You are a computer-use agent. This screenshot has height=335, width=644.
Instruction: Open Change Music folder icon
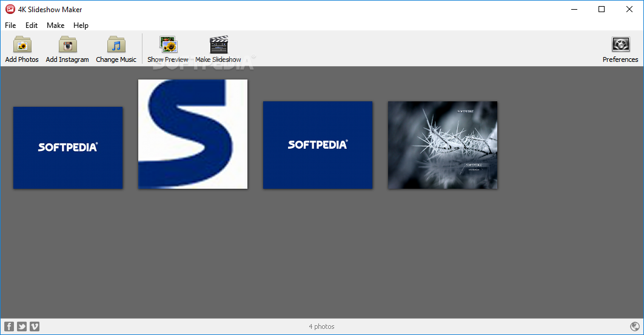coord(116,44)
